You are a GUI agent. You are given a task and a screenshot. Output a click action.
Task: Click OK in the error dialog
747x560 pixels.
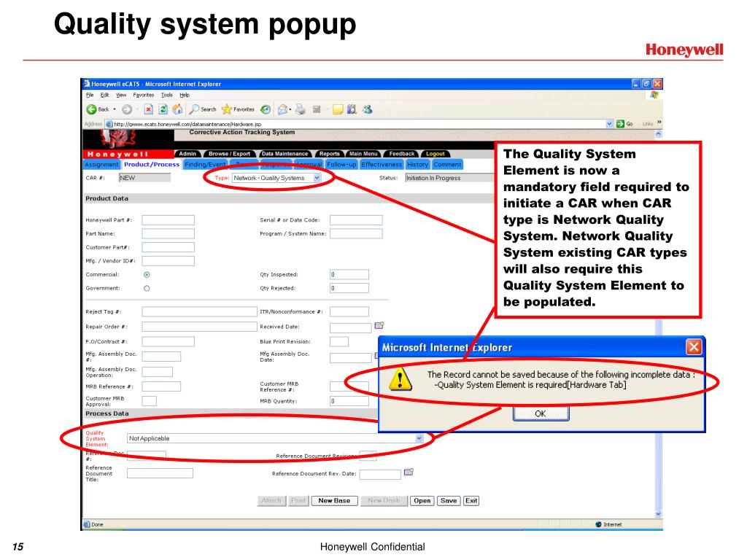[x=541, y=413]
